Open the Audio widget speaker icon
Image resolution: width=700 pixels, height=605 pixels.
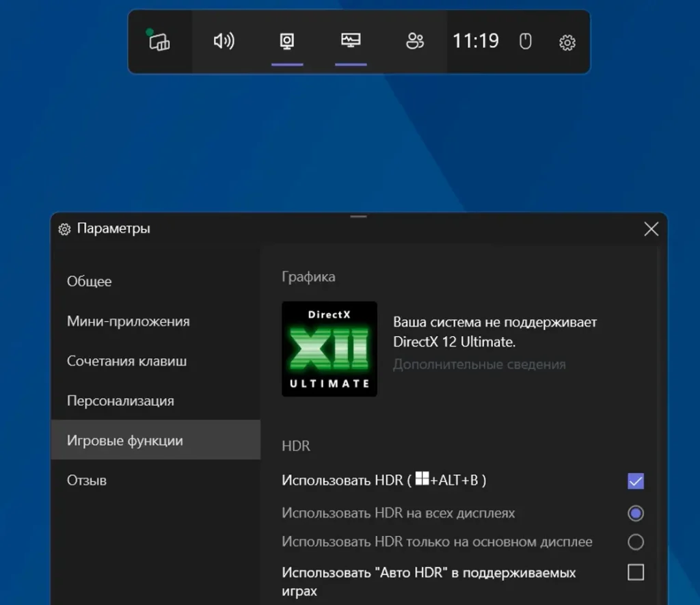[224, 42]
